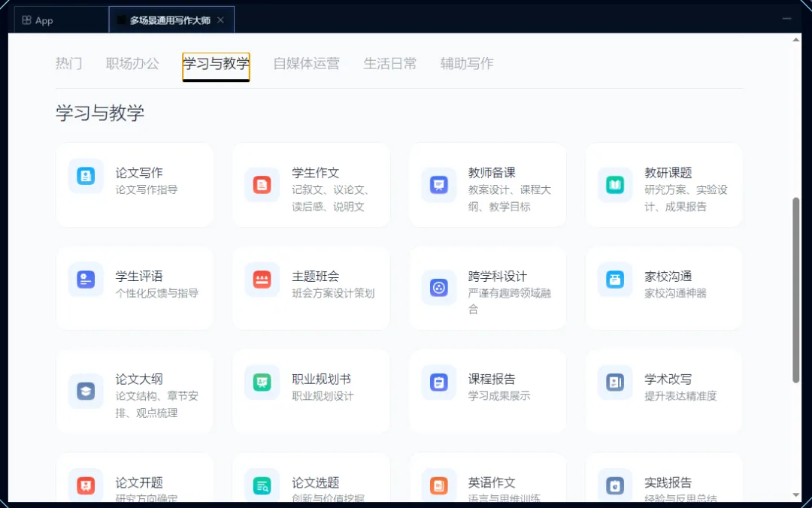Click the 个性化反馈与指导 description text
Image resolution: width=812 pixels, height=508 pixels.
(x=157, y=293)
